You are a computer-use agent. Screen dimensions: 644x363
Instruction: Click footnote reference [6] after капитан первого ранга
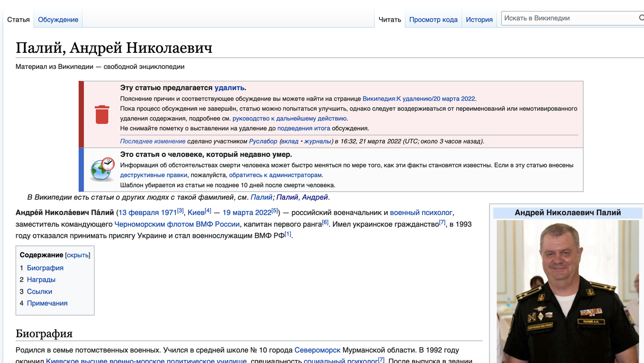coord(326,222)
